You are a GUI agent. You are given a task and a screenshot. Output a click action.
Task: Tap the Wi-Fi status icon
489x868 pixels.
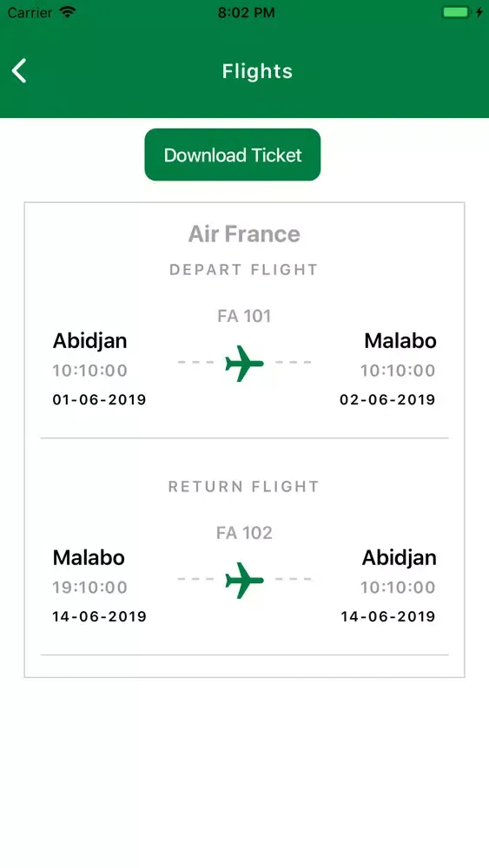(x=68, y=12)
